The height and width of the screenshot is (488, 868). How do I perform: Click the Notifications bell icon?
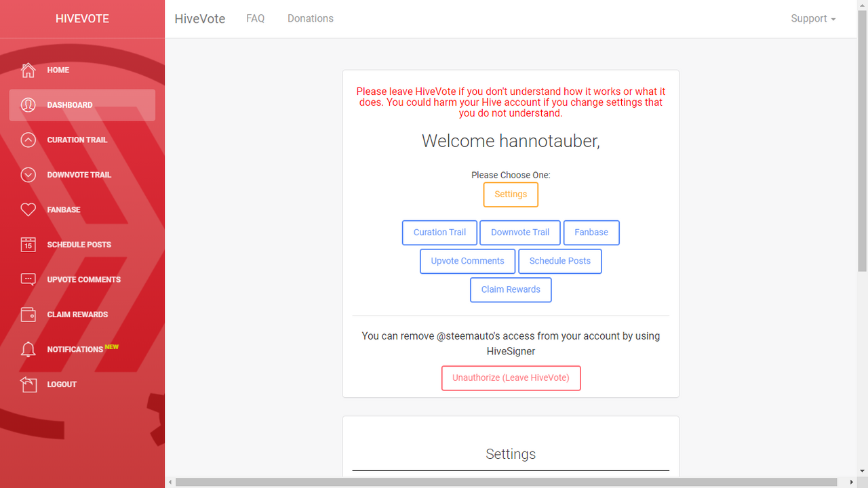point(28,350)
